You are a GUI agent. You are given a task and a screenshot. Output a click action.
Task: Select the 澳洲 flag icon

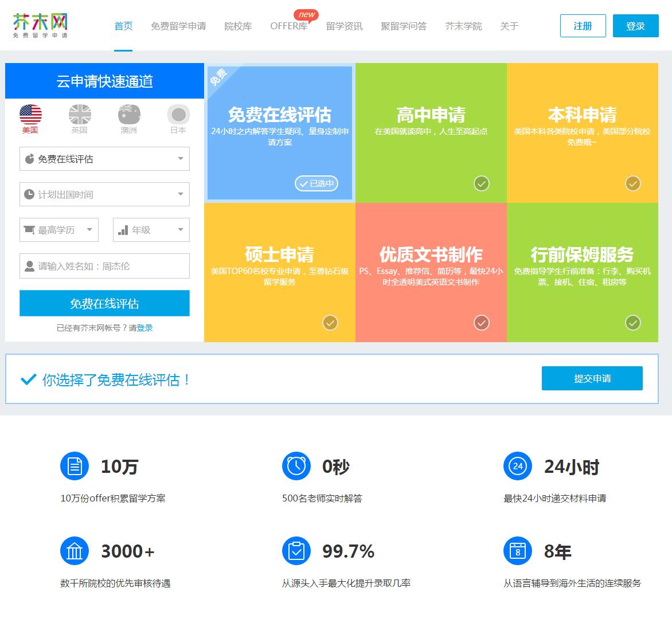129,115
